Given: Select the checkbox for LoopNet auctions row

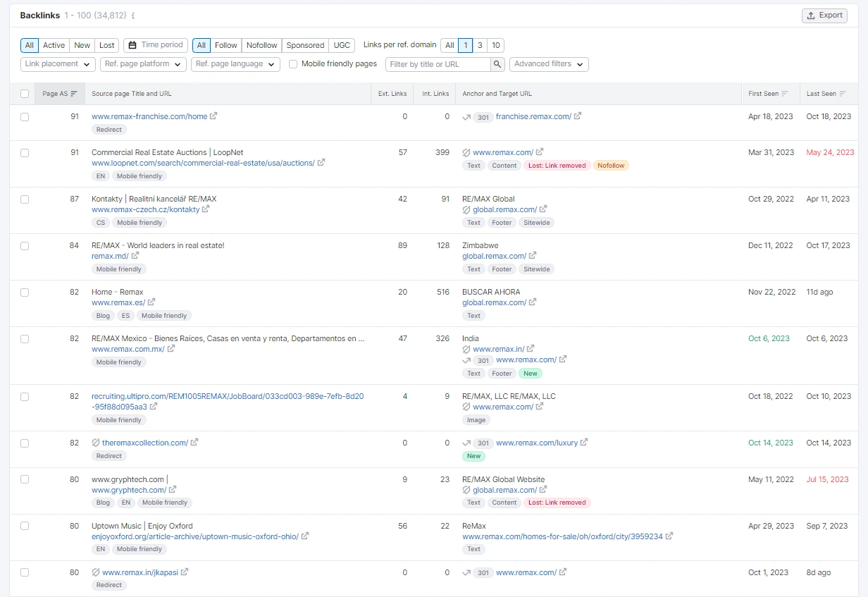Looking at the screenshot, I should point(25,153).
